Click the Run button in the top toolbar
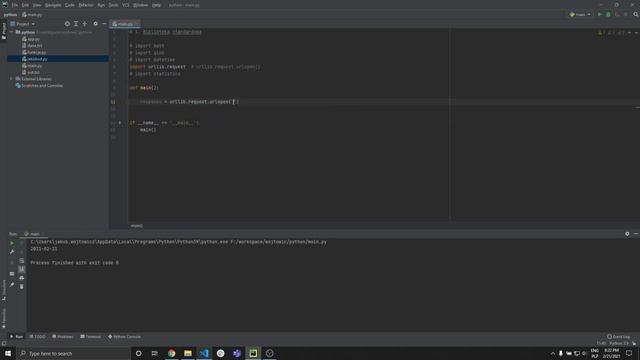640x360 pixels. pos(600,14)
